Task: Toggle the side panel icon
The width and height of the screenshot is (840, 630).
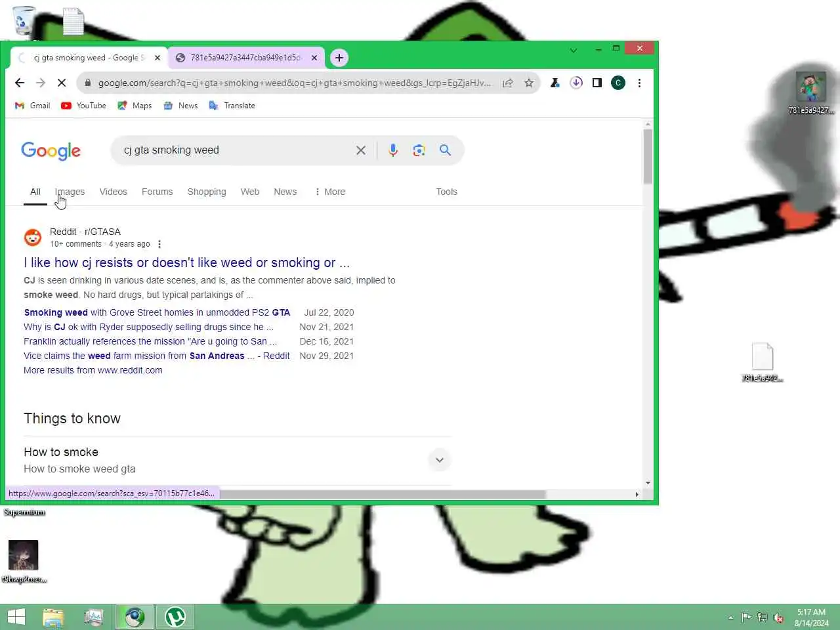Action: (597, 83)
